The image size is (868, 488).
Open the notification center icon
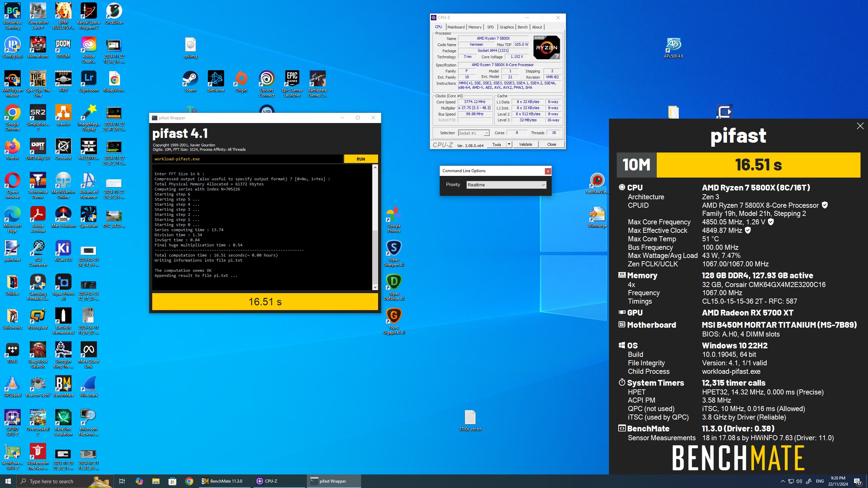[x=857, y=481]
